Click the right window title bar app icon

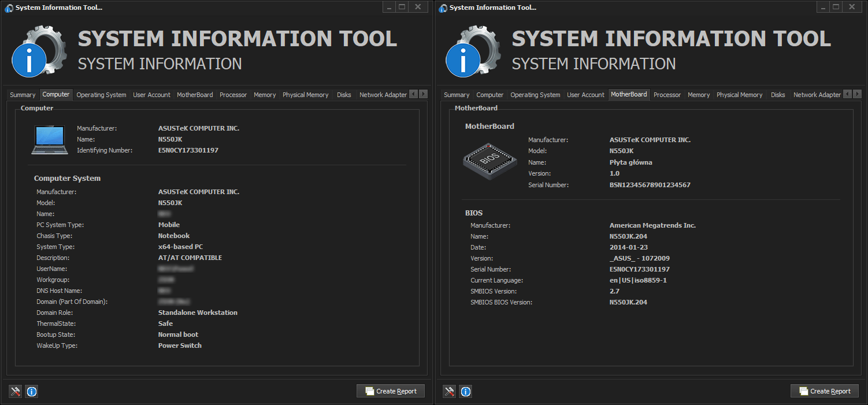pyautogui.click(x=443, y=8)
